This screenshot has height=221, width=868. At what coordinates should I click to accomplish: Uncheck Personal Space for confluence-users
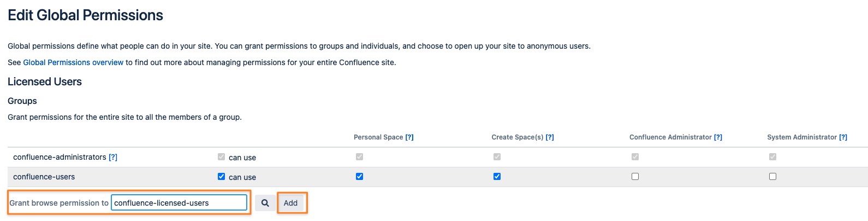(x=359, y=176)
